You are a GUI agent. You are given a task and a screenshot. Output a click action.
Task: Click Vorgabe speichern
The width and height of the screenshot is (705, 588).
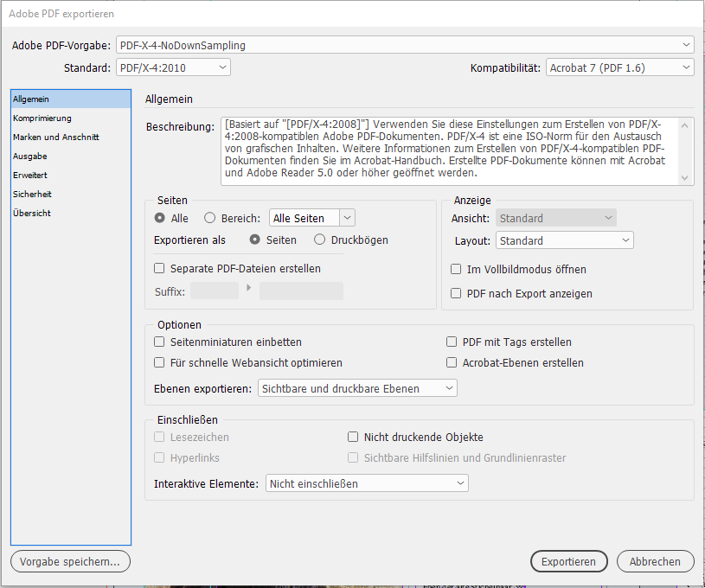coord(70,561)
